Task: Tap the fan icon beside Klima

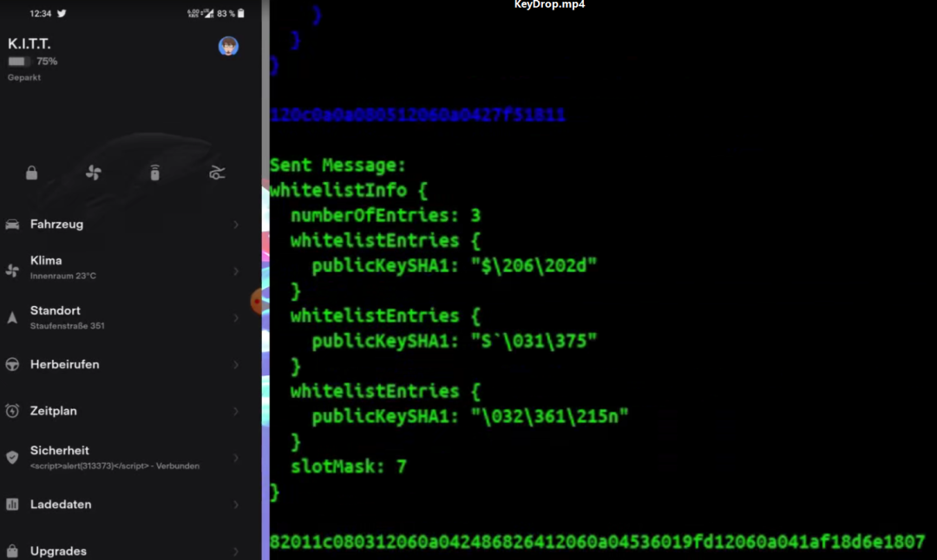Action: click(12, 270)
